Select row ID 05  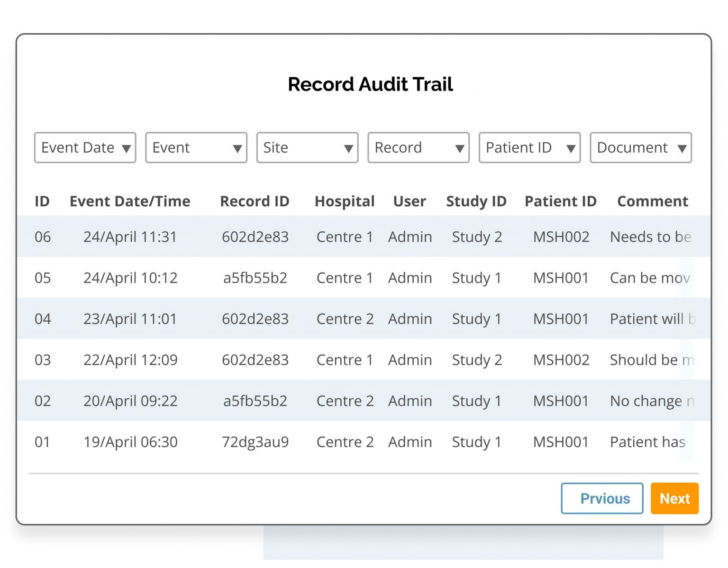(364, 277)
